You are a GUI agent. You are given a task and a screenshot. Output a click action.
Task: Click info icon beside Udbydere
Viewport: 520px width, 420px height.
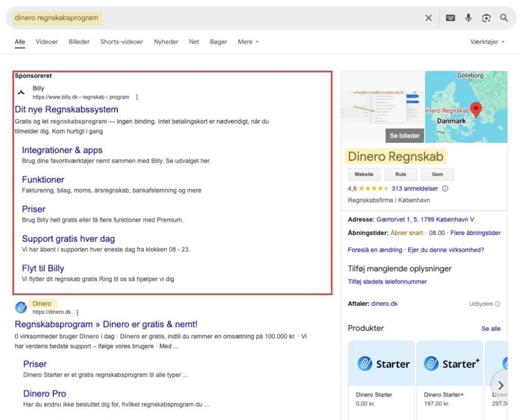[x=498, y=304]
